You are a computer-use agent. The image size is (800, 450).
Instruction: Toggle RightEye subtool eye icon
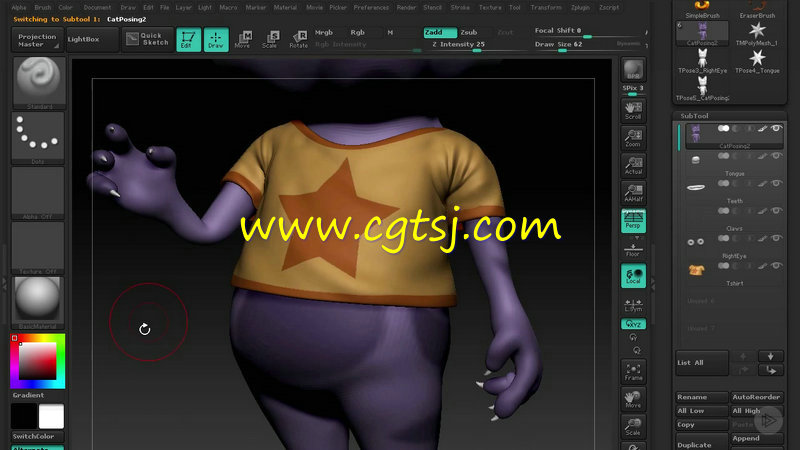(x=776, y=238)
